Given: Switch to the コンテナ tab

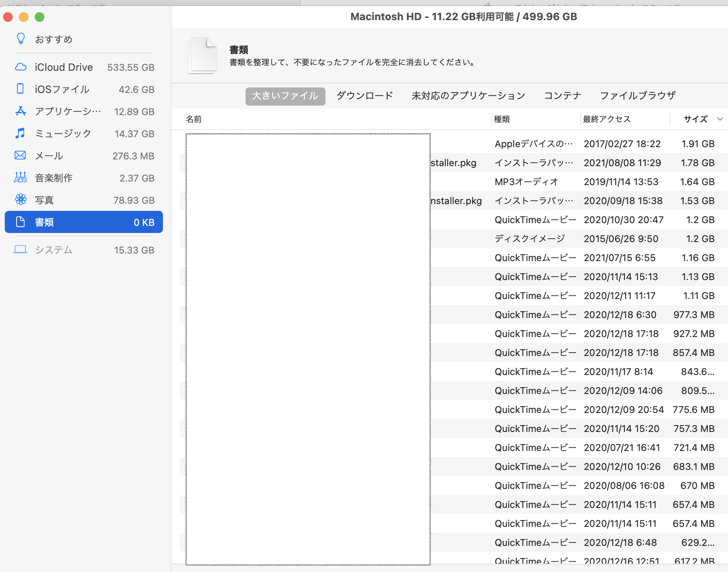Looking at the screenshot, I should [x=562, y=96].
